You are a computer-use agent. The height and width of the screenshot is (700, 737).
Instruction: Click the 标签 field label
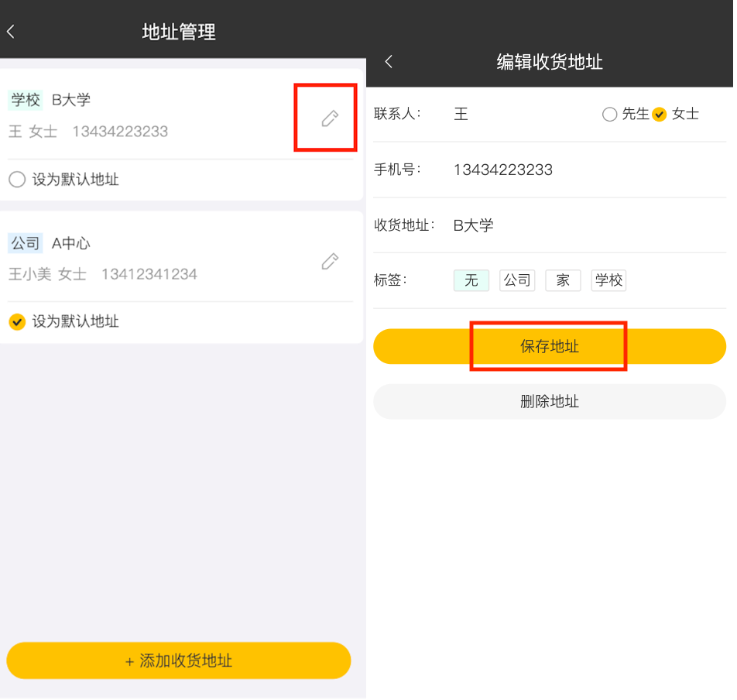(390, 280)
